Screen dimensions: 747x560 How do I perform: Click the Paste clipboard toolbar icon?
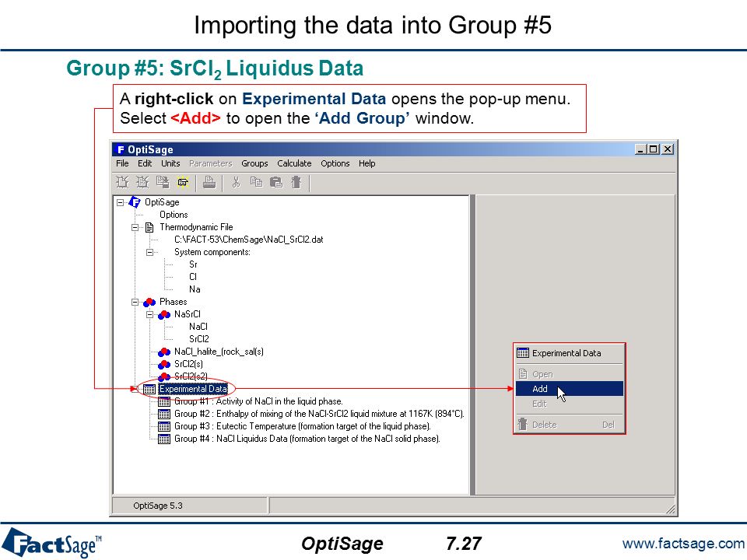click(276, 182)
